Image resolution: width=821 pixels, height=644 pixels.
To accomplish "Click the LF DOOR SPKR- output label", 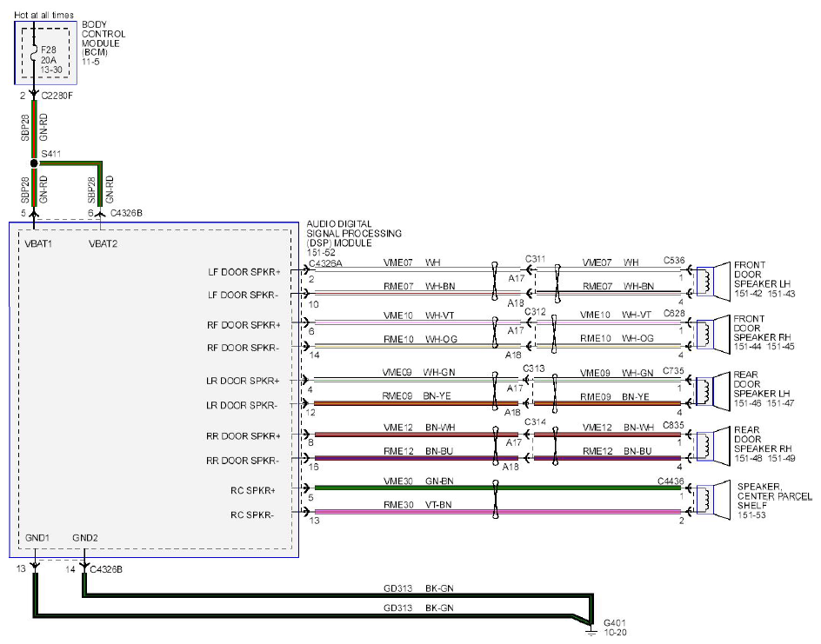I will [243, 295].
